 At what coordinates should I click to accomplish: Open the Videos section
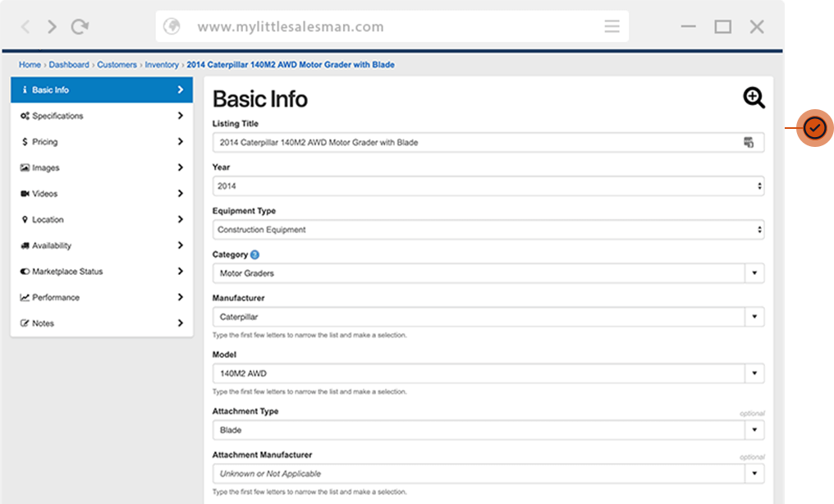pyautogui.click(x=102, y=194)
